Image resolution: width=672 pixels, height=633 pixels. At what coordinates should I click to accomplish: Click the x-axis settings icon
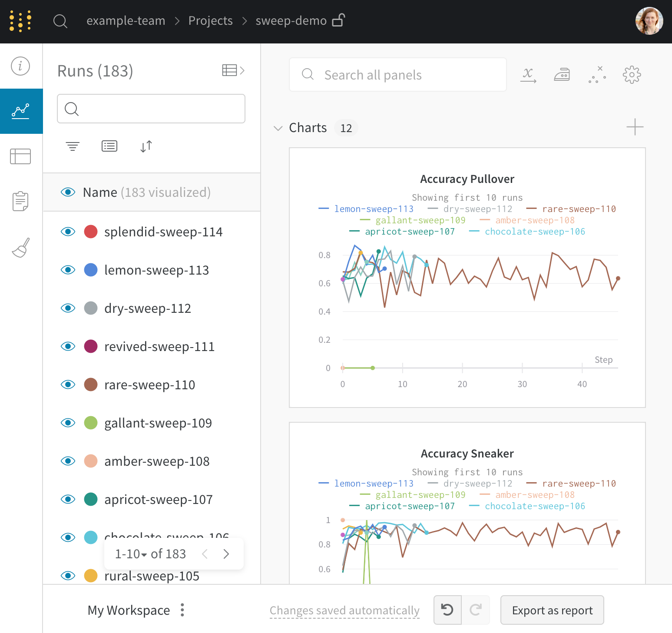click(x=528, y=74)
